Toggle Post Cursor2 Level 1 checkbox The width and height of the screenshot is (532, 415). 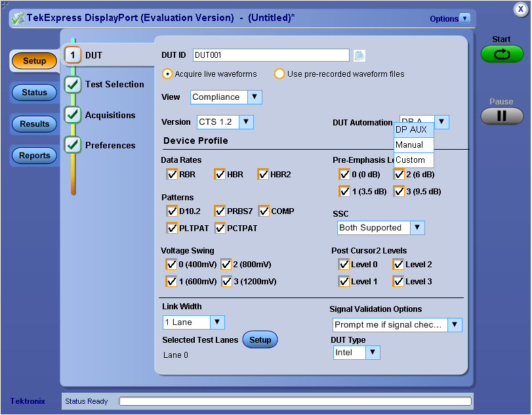[x=344, y=281]
